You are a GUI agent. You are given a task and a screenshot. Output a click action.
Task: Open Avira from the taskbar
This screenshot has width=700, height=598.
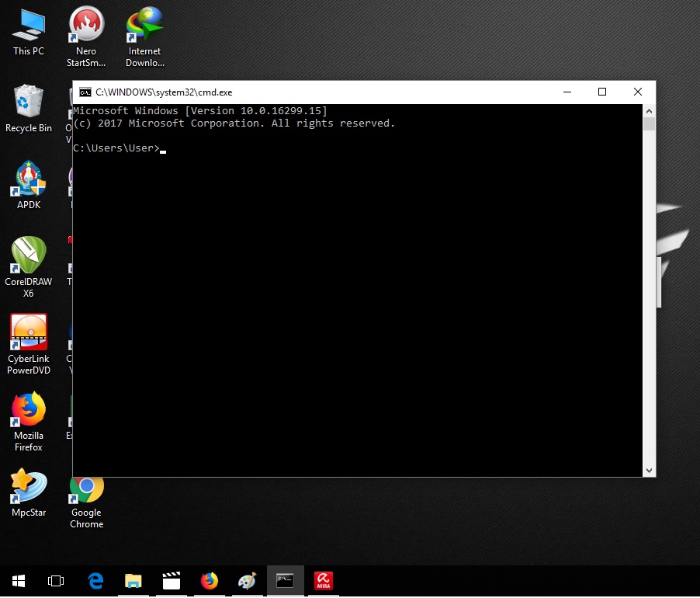pos(324,580)
